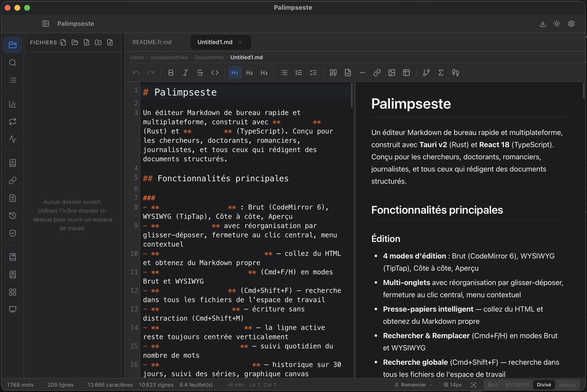
Task: Insert a task checklist
Action: [313, 73]
